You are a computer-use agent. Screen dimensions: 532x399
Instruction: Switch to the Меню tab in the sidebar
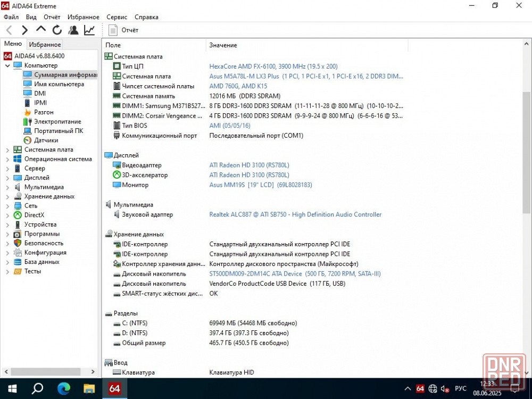click(13, 44)
